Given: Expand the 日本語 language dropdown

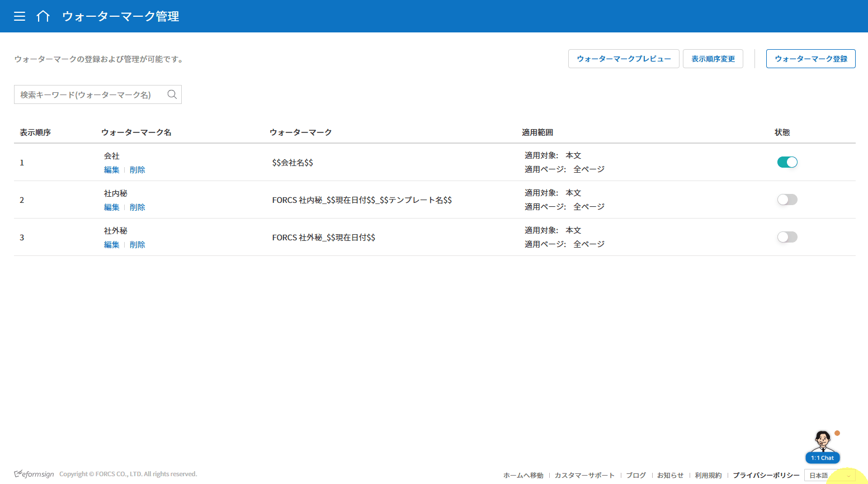Looking at the screenshot, I should [829, 475].
